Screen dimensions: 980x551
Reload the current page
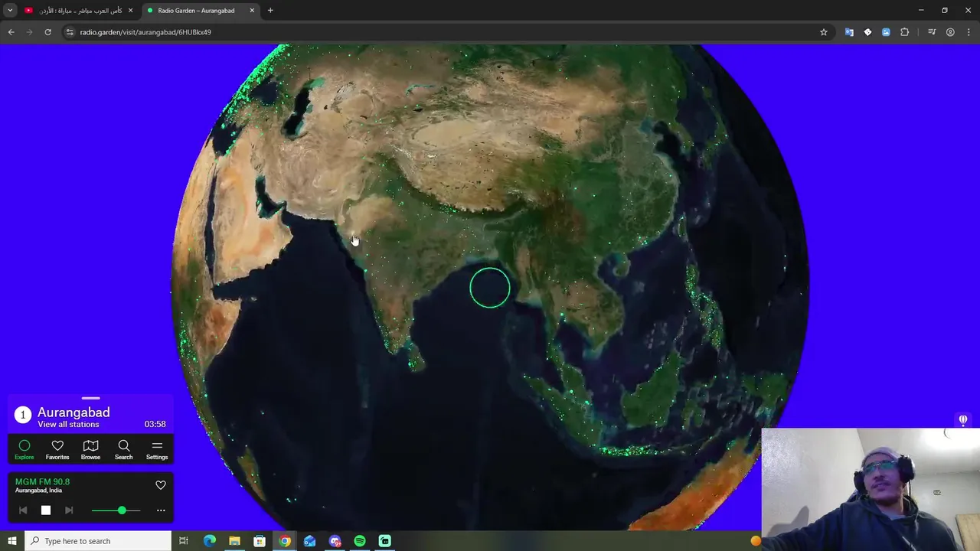pos(47,32)
